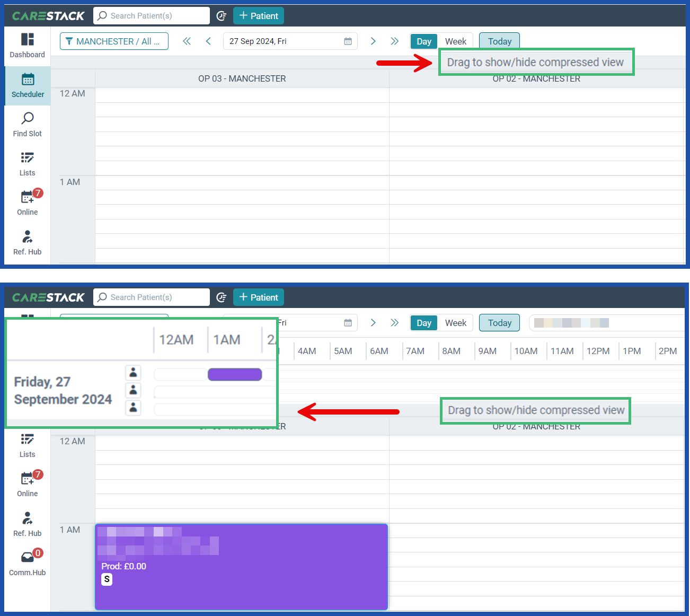Click Today to jump to current date
Image resolution: width=690 pixels, height=616 pixels.
[499, 41]
